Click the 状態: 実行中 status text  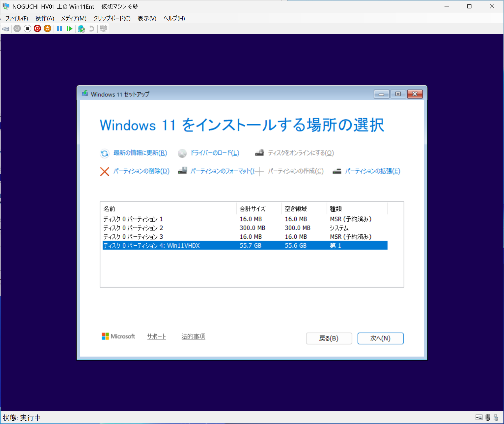tap(22, 418)
